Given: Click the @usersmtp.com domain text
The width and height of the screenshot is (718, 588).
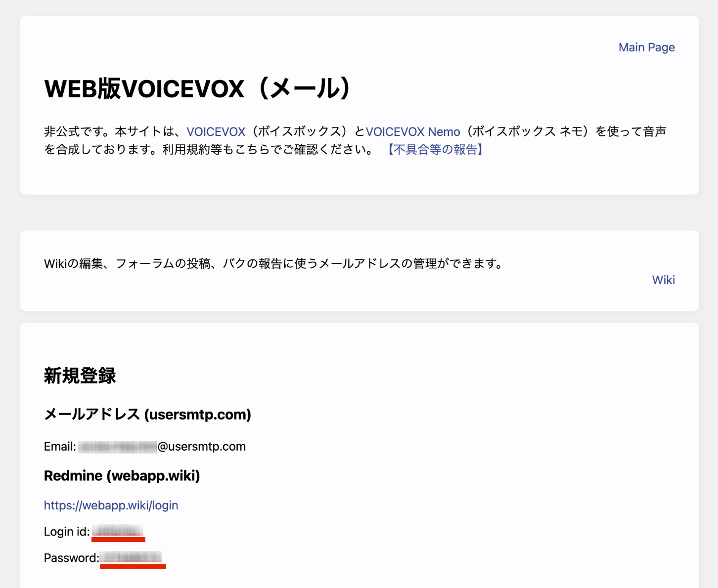Looking at the screenshot, I should click(x=201, y=447).
